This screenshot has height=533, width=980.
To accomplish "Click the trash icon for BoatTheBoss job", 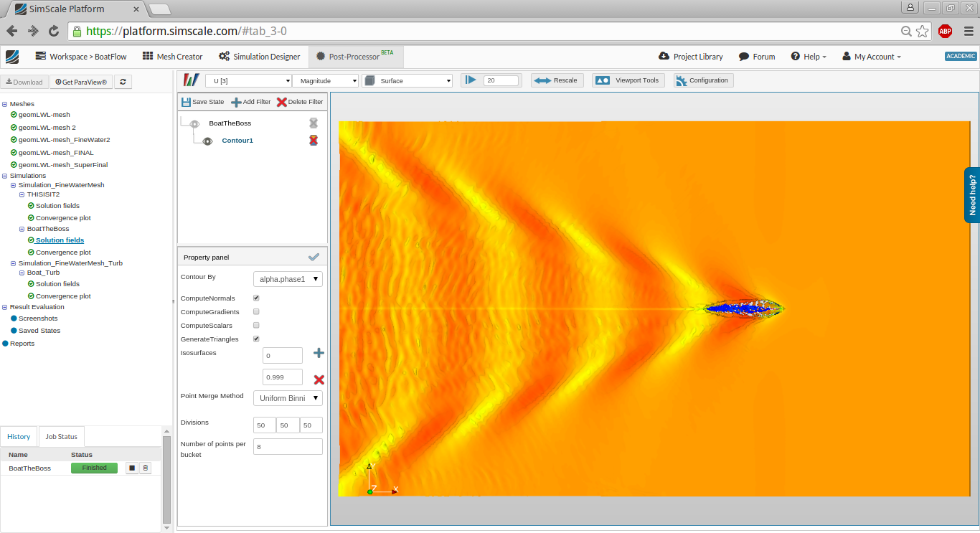I will tap(146, 468).
